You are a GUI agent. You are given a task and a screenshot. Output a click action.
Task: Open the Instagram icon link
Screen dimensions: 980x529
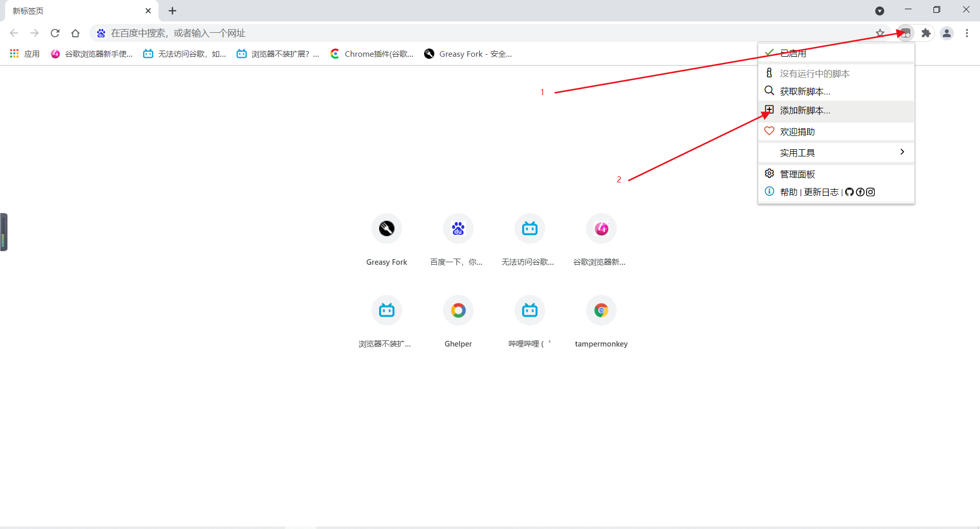coord(871,192)
